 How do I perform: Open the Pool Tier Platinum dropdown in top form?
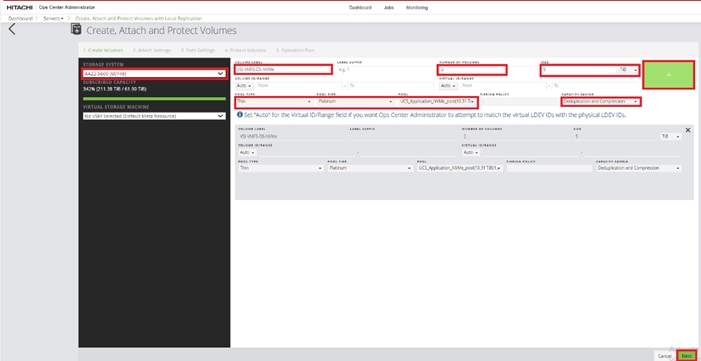point(355,102)
